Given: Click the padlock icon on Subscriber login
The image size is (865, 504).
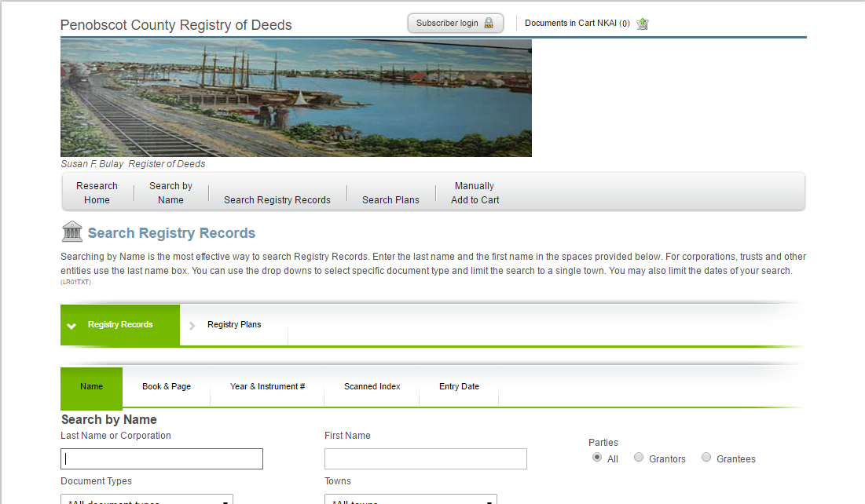Looking at the screenshot, I should (489, 23).
